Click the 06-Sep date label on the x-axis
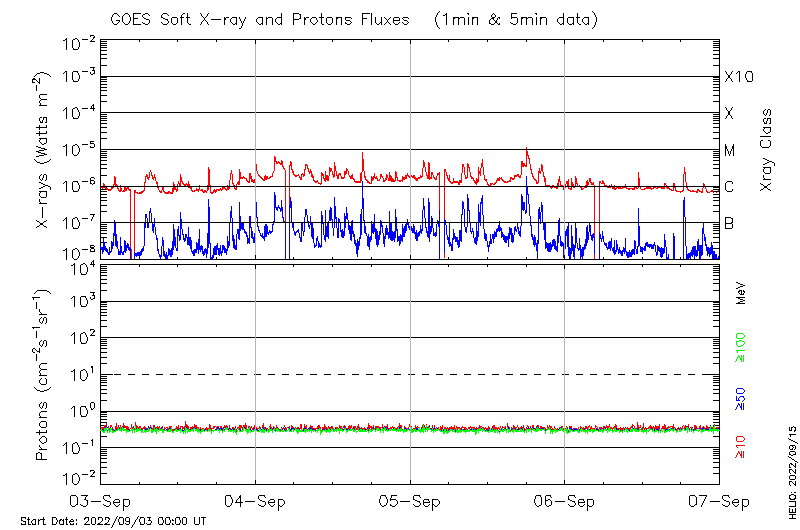The height and width of the screenshot is (530, 800). [565, 500]
